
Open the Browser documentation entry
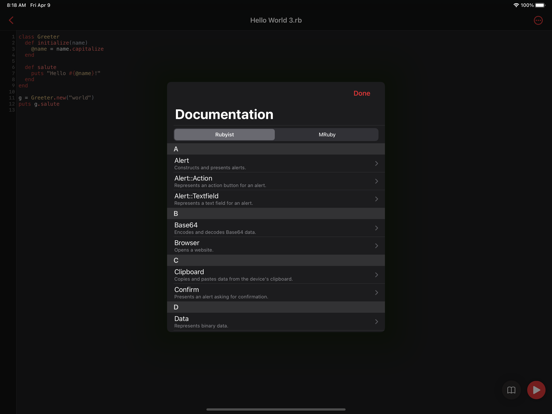pos(276,246)
